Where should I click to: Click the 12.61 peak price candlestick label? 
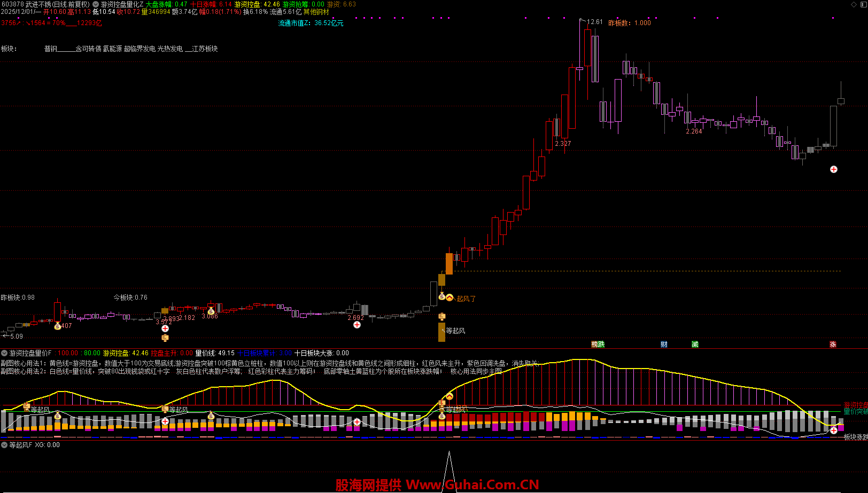coord(594,22)
